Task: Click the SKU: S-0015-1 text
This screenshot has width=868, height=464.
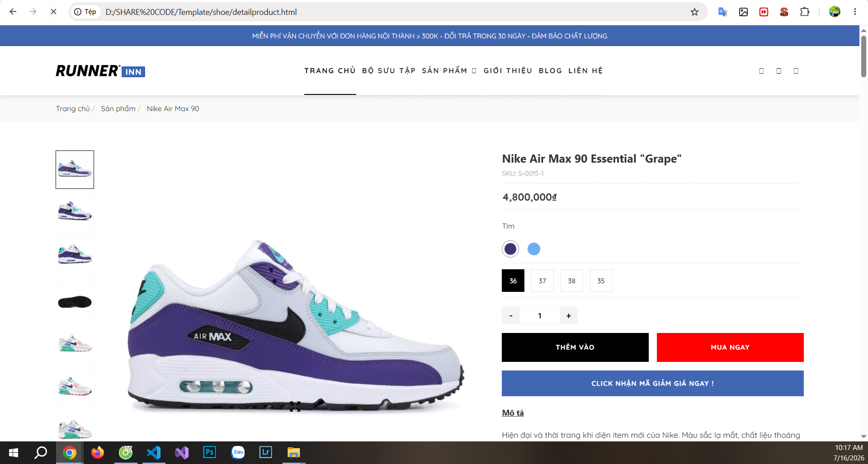Action: [x=523, y=173]
